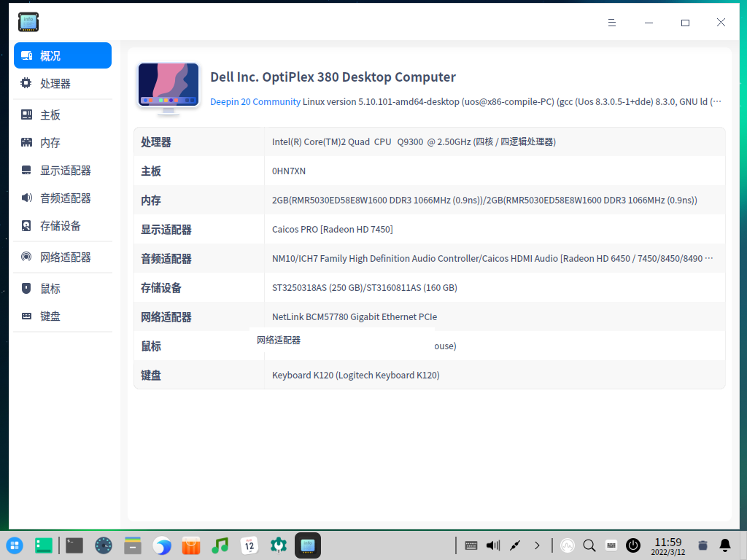
Task: Open the hamburger main menu in title bar
Action: 612,23
